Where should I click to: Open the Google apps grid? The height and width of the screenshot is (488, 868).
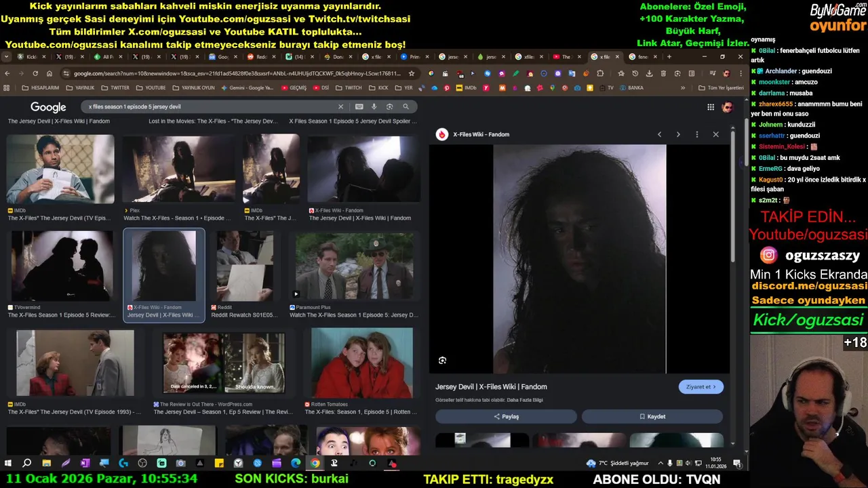tap(711, 107)
